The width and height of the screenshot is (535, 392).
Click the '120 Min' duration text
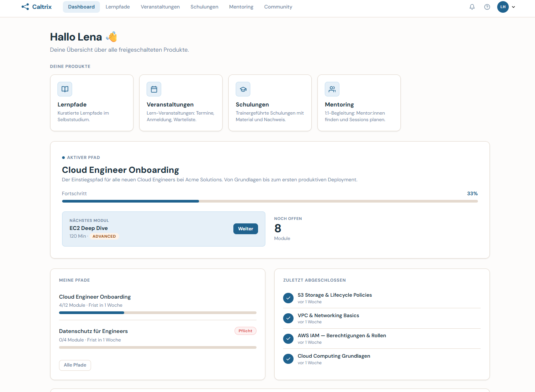point(78,236)
